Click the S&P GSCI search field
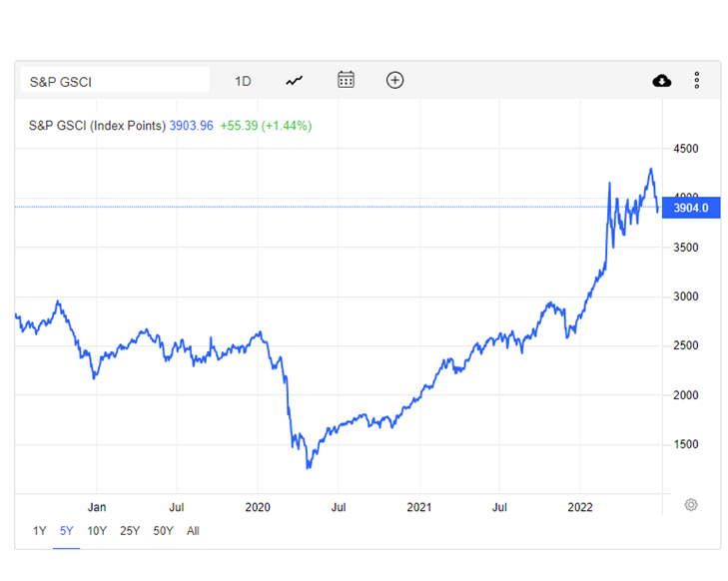 (115, 80)
